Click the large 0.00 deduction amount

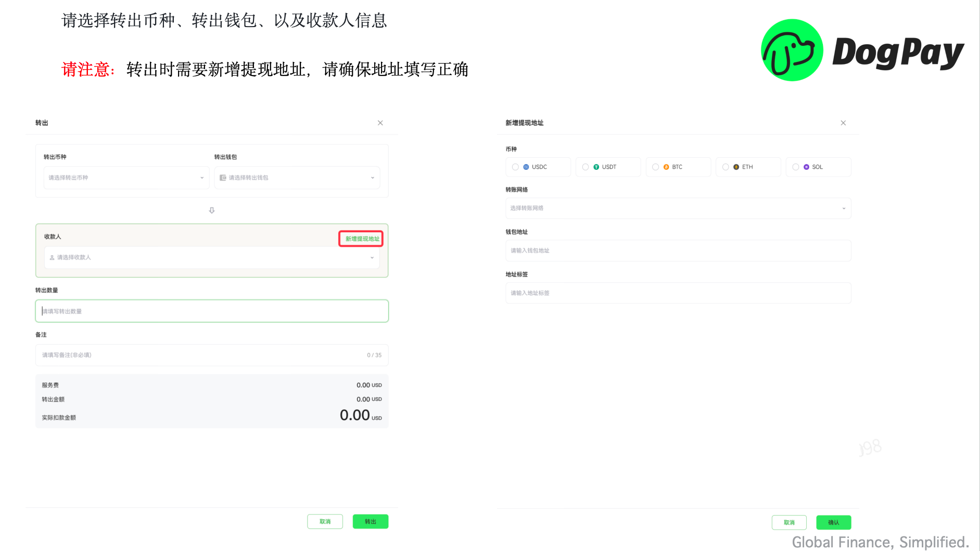[355, 415]
